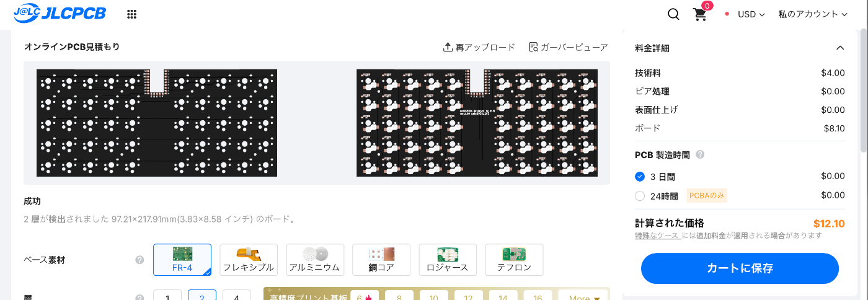This screenshot has height=300, width=868.
Task: Open the ガーバービューア viewer icon
Action: 533,47
